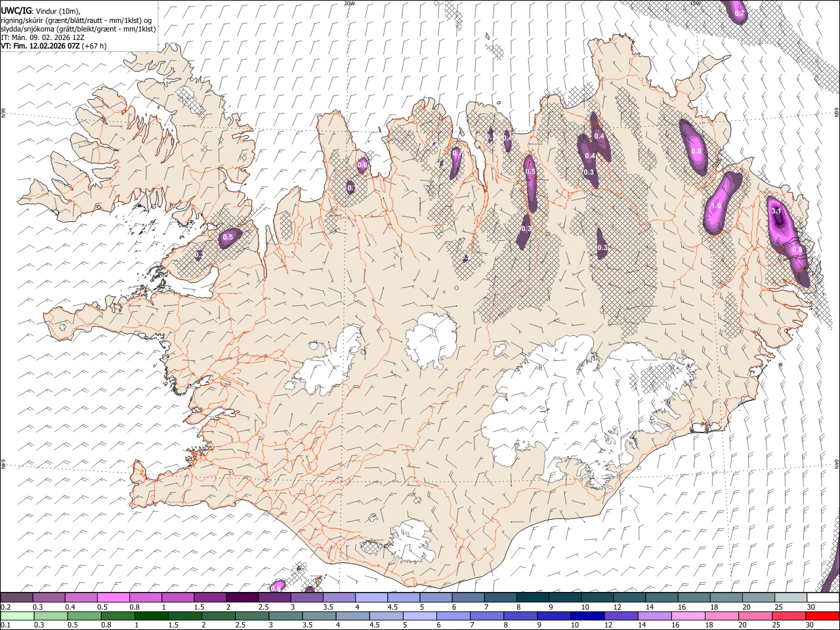Select the 'IT: Mán. 09. 02. 2026 12Z' line
This screenshot has width=840, height=630.
pos(43,37)
